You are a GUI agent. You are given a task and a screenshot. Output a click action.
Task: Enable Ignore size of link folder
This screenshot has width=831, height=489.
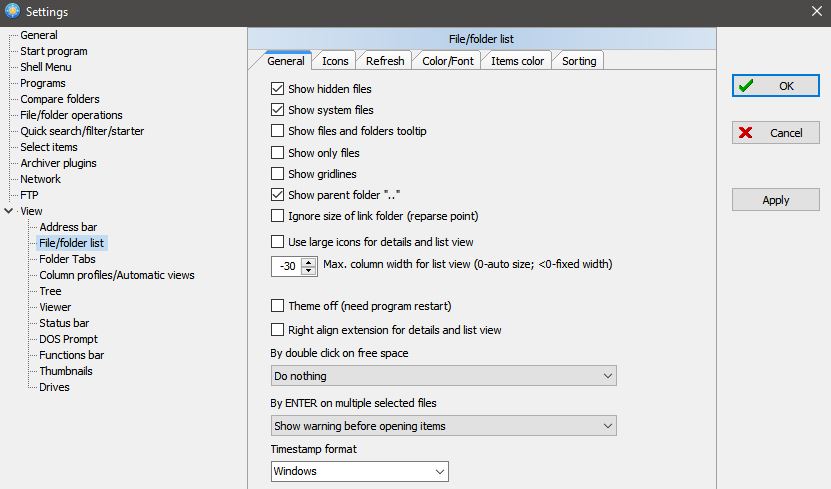pos(277,216)
